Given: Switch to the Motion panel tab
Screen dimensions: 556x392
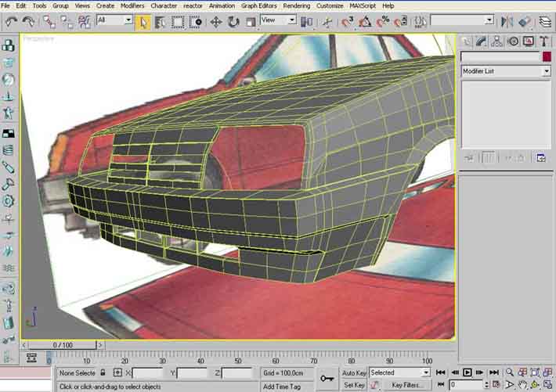Looking at the screenshot, I should point(513,41).
